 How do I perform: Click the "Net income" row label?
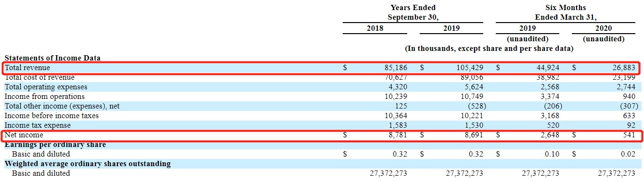pyautogui.click(x=24, y=135)
